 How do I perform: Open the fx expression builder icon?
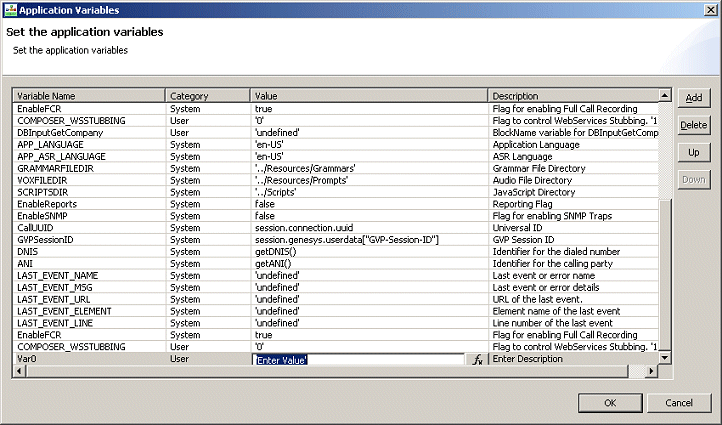[477, 359]
